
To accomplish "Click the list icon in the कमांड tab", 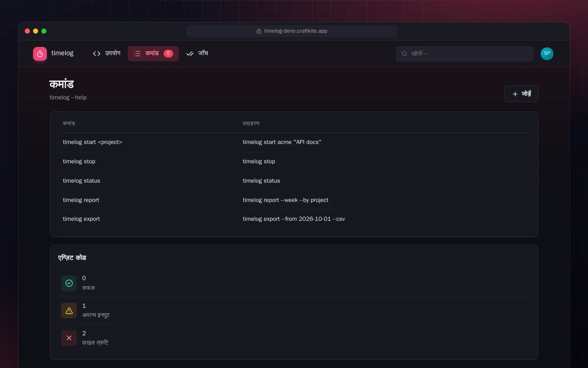I will point(137,53).
